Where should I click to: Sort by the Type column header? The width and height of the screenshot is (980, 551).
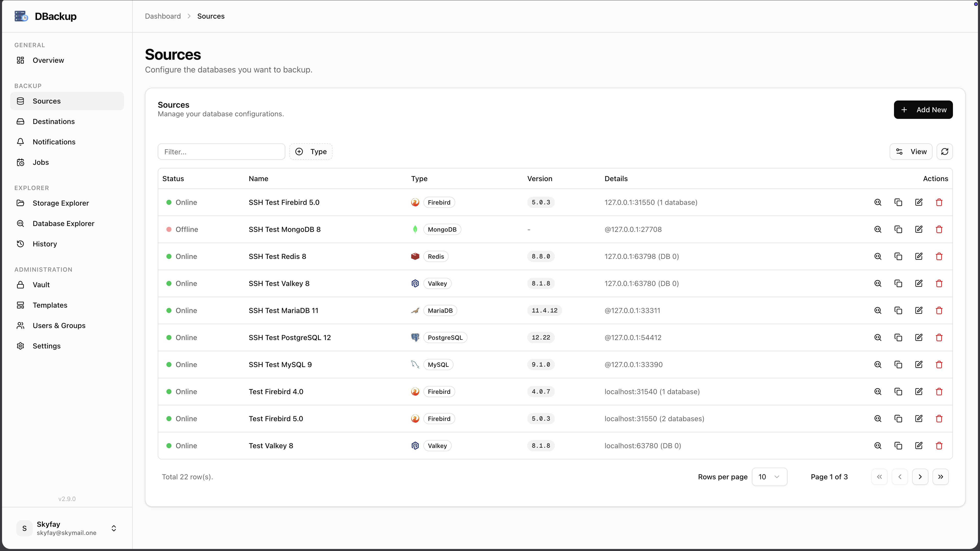(419, 178)
